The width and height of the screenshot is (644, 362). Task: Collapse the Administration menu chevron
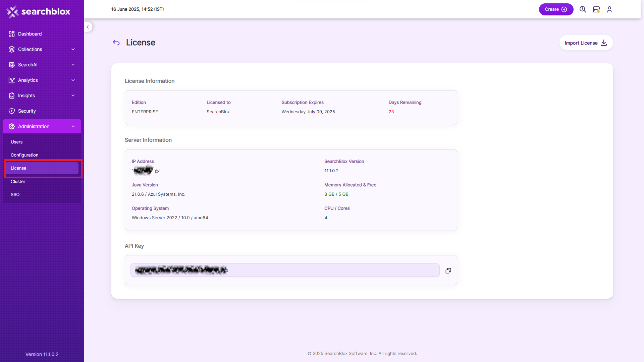[73, 126]
